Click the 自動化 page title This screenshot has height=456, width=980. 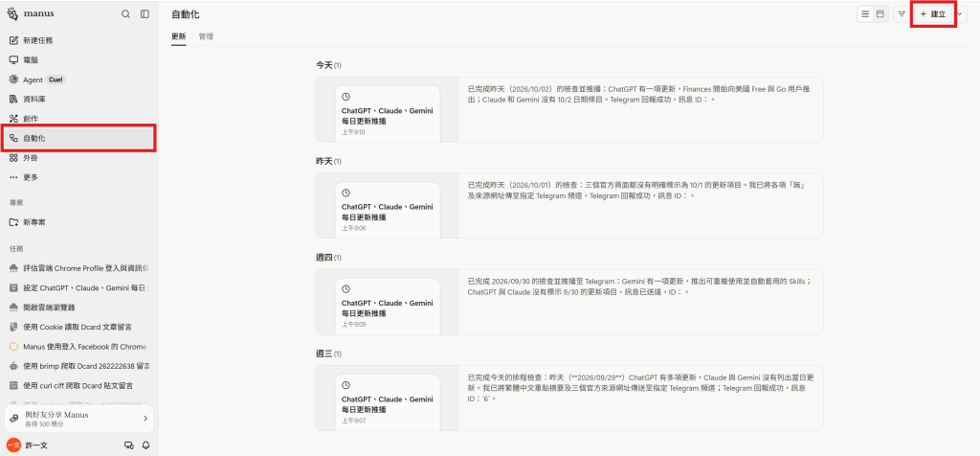click(x=185, y=13)
